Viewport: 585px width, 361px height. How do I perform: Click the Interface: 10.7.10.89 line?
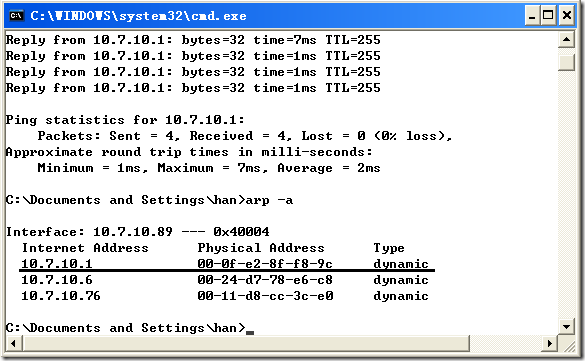pos(137,232)
